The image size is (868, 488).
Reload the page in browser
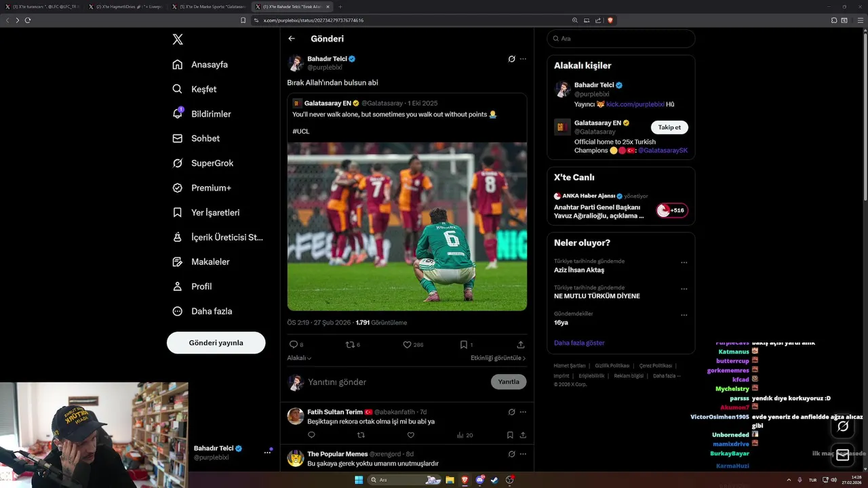point(28,20)
